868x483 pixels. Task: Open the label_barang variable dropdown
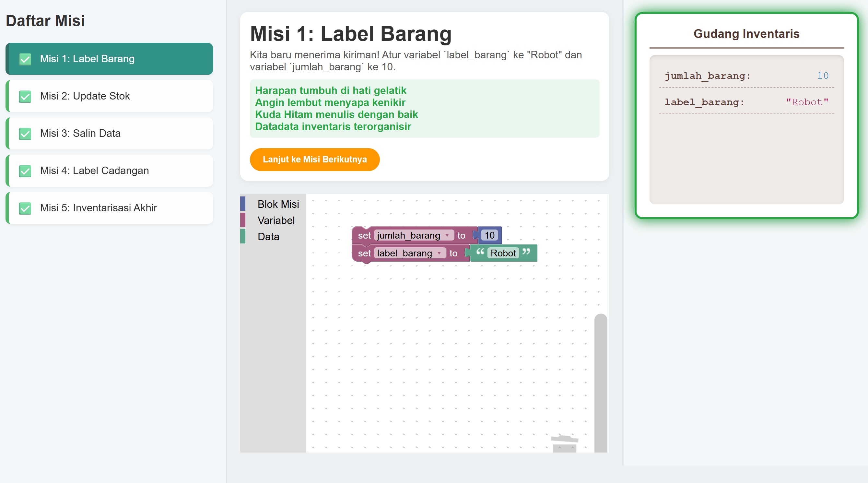coord(409,253)
